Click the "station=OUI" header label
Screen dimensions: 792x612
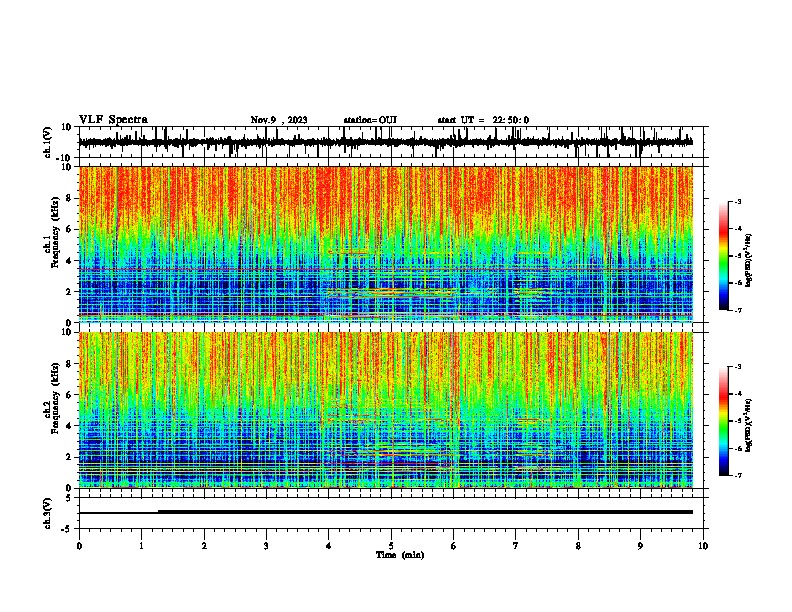tap(370, 120)
